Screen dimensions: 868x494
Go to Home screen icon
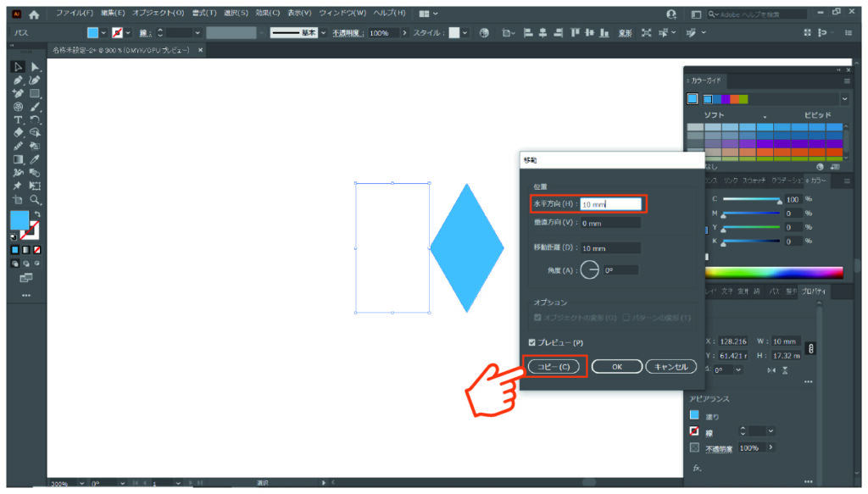[x=34, y=14]
